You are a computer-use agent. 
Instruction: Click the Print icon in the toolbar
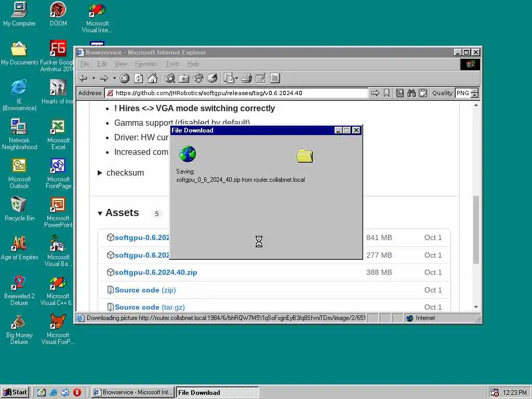[247, 78]
